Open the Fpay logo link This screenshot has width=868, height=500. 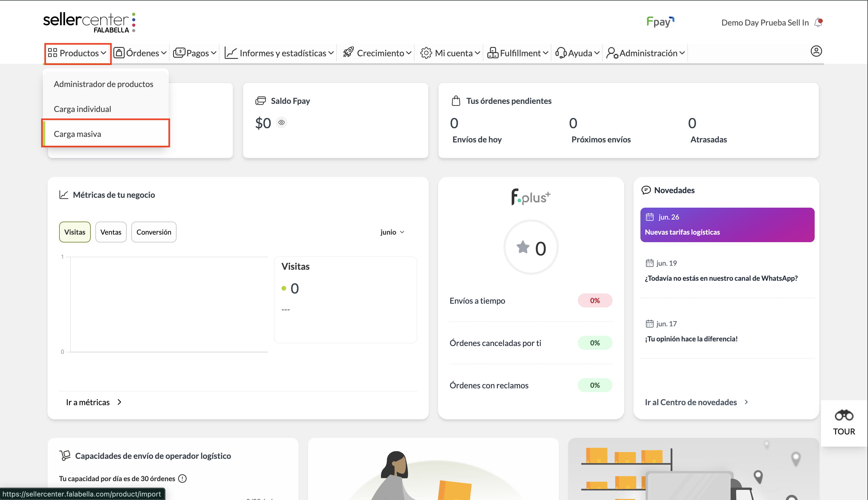(x=660, y=22)
